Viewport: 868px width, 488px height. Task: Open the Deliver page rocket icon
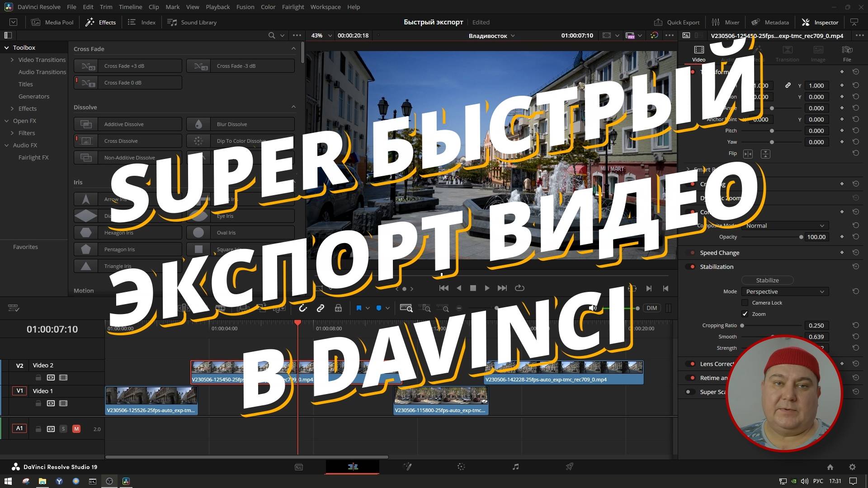pos(570,467)
